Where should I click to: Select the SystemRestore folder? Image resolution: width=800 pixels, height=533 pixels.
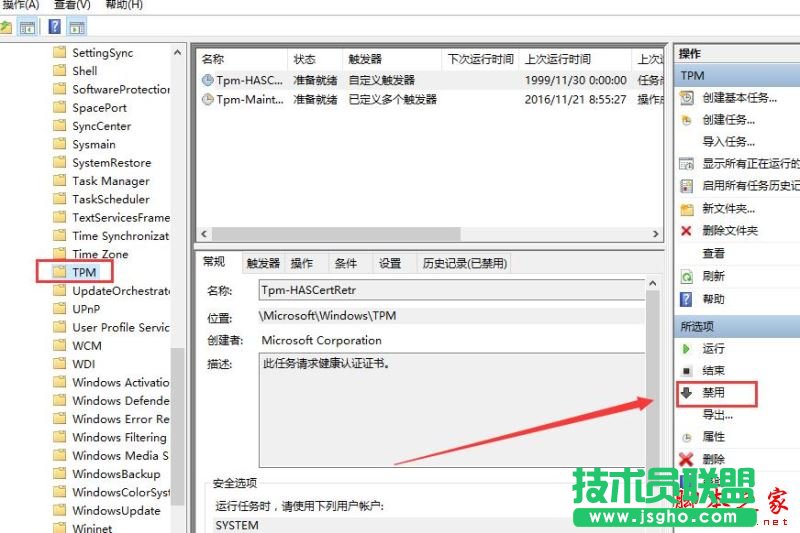click(112, 163)
